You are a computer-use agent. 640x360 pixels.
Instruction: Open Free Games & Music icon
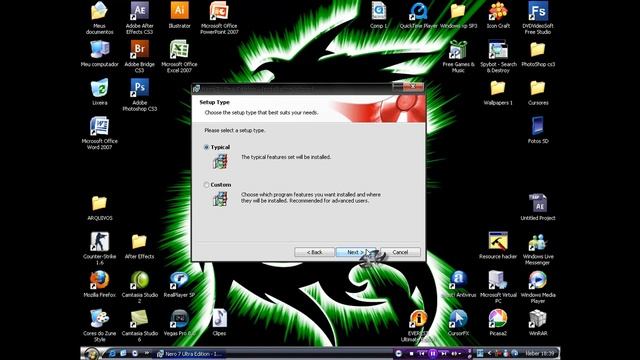click(458, 56)
